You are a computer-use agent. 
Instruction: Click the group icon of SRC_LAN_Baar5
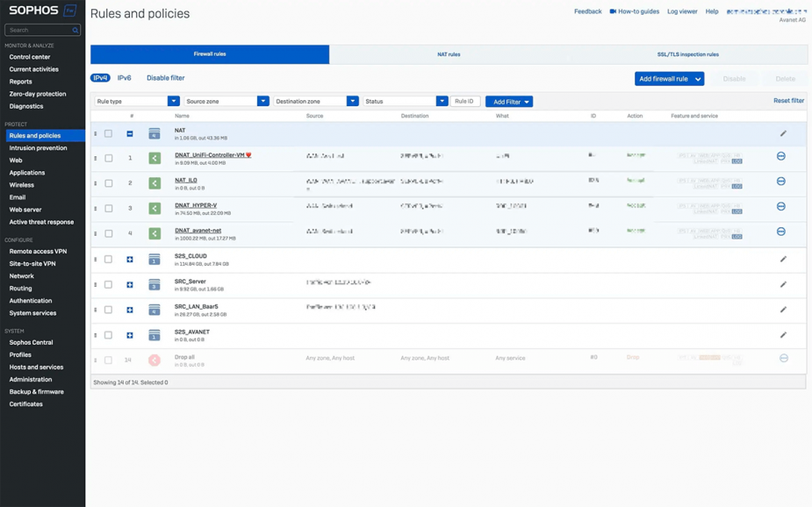[154, 310]
